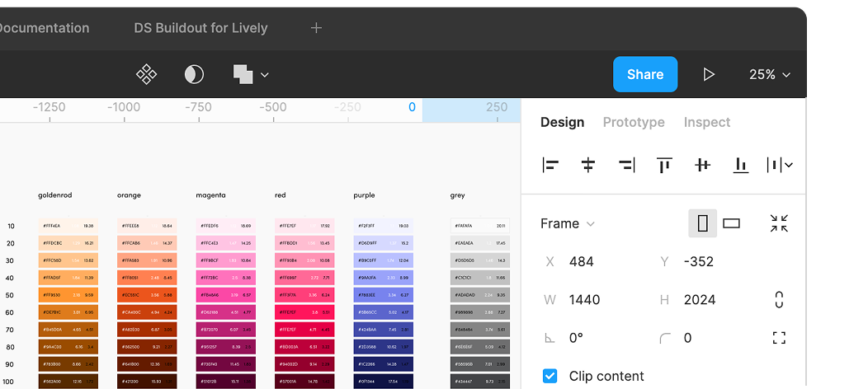This screenshot has width=868, height=389.
Task: Align selection to horizontal centers
Action: click(x=588, y=165)
